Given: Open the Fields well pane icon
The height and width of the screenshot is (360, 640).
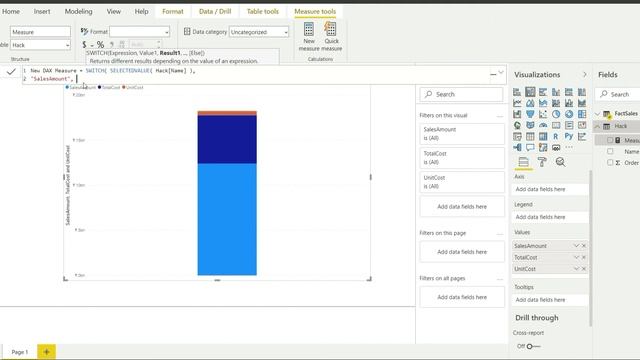Looking at the screenshot, I should (523, 162).
